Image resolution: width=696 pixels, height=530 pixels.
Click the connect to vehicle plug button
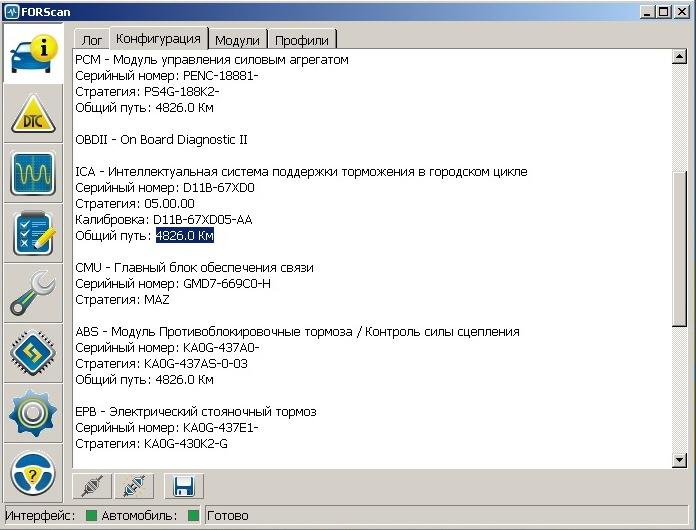[x=92, y=486]
